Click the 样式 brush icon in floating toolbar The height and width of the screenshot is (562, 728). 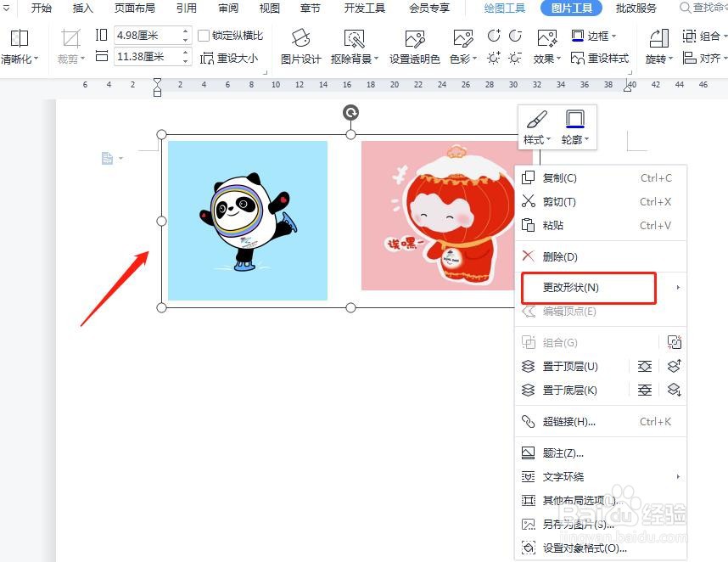click(537, 120)
